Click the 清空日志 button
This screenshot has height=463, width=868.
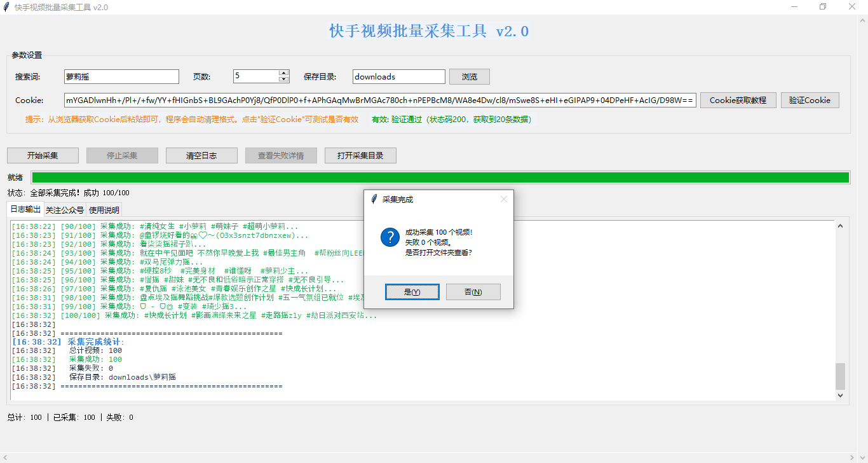pos(201,155)
